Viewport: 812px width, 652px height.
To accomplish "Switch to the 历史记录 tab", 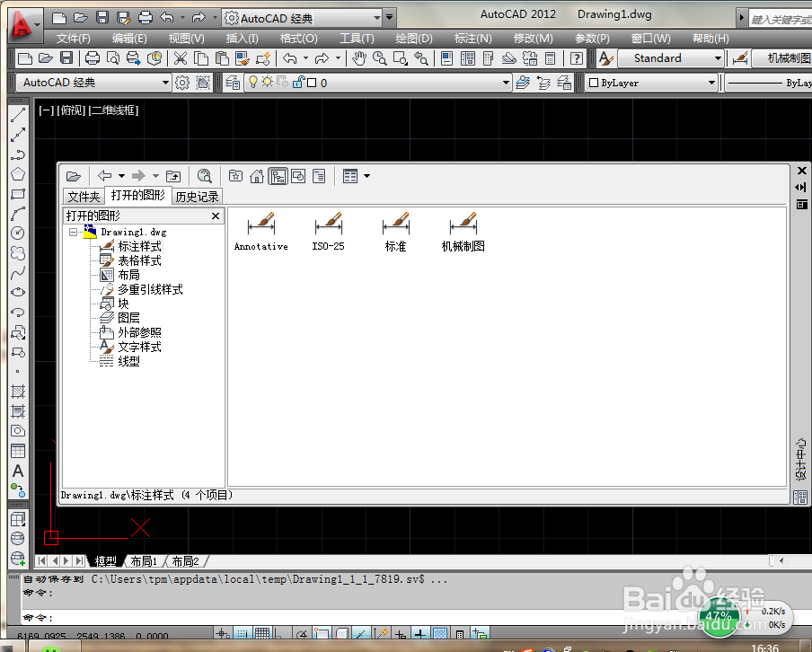I will (197, 197).
